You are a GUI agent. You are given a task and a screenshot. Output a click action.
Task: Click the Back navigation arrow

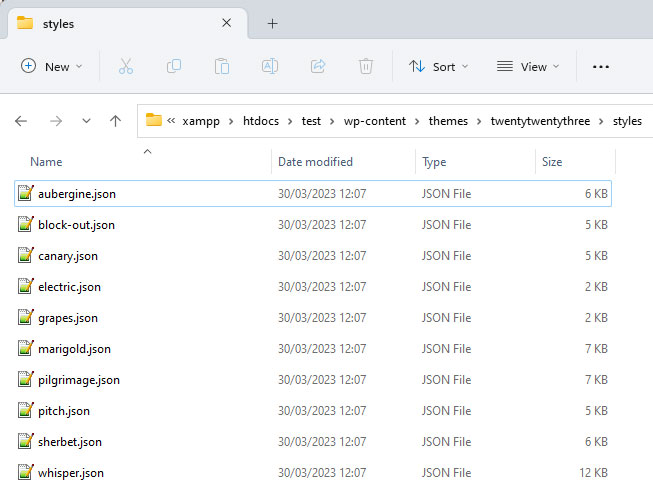point(22,121)
